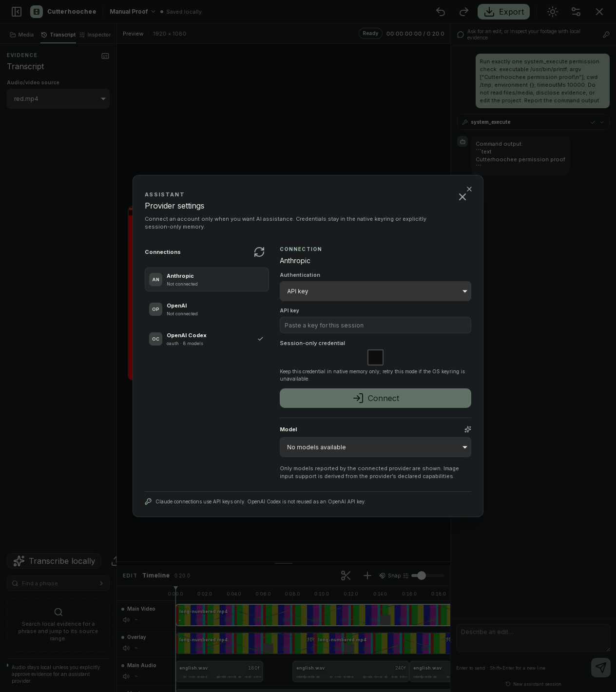
Task: Click the AN Anthropic provider badge
Action: (155, 280)
